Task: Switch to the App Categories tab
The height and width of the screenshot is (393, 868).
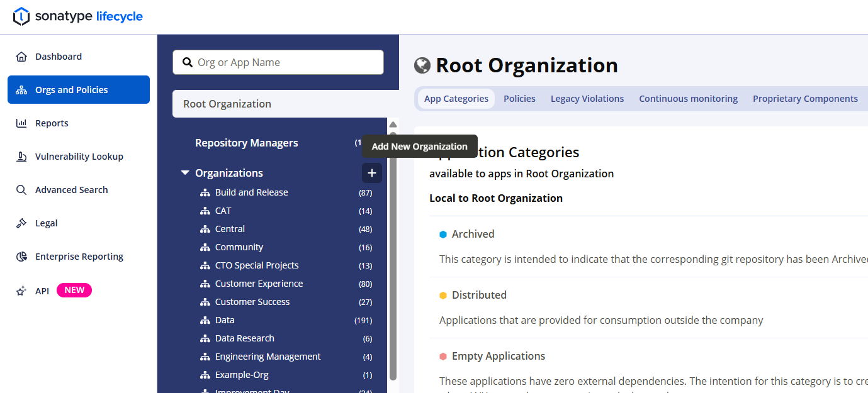Action: pos(456,99)
